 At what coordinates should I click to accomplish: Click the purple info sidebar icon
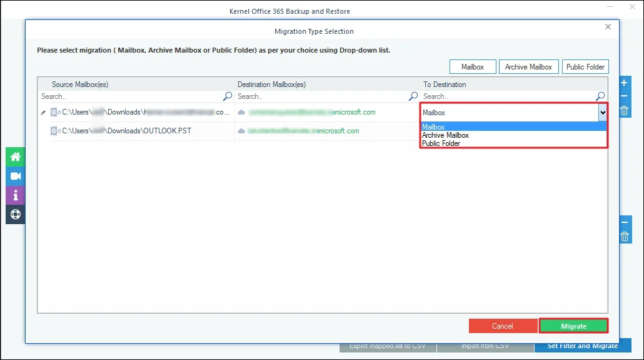click(16, 195)
